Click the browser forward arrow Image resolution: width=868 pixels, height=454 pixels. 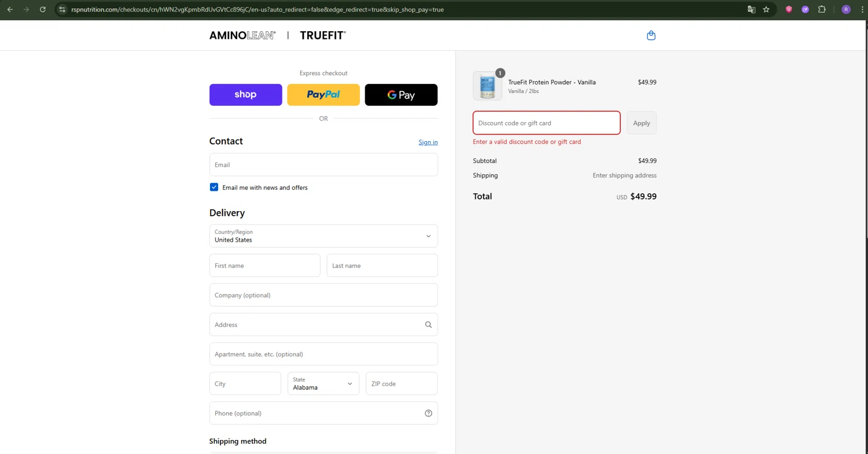pos(26,9)
